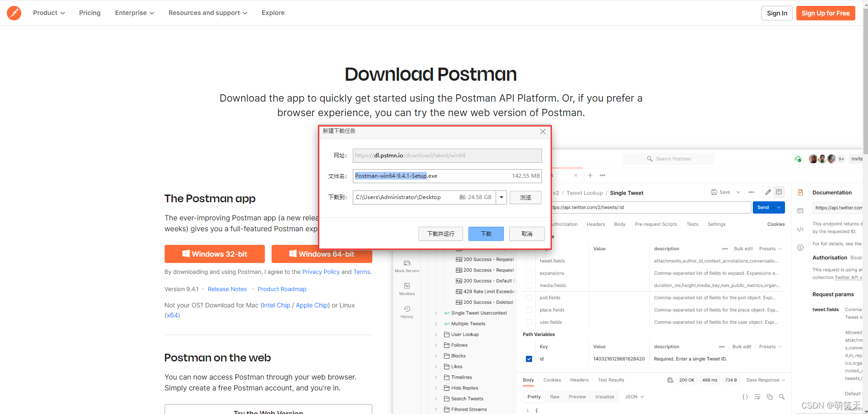Click the Postman logo in the navbar

click(14, 13)
